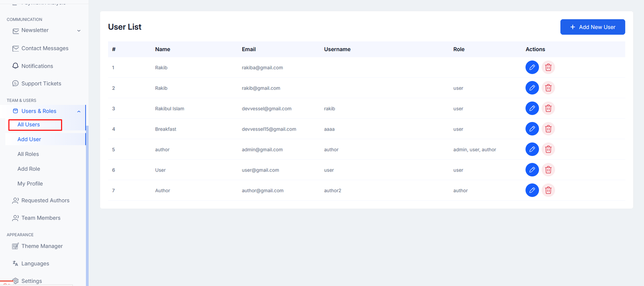Click the Add New User button
Image resolution: width=644 pixels, height=286 pixels.
[592, 27]
